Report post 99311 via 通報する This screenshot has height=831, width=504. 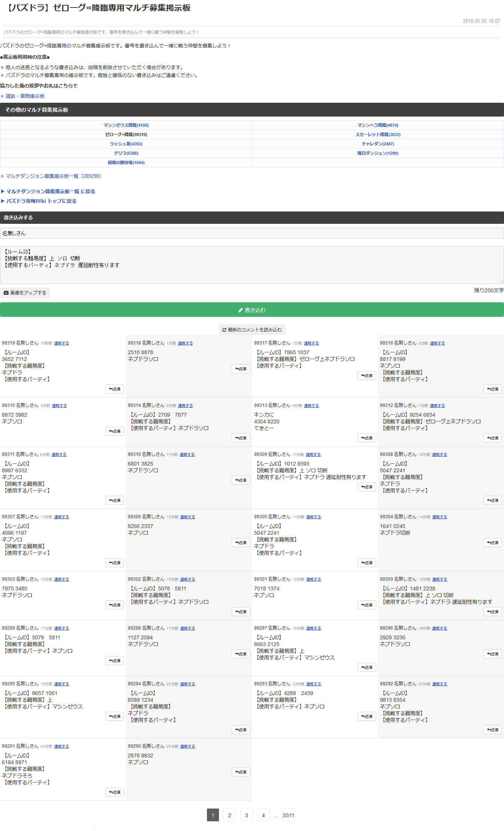[x=59, y=455]
